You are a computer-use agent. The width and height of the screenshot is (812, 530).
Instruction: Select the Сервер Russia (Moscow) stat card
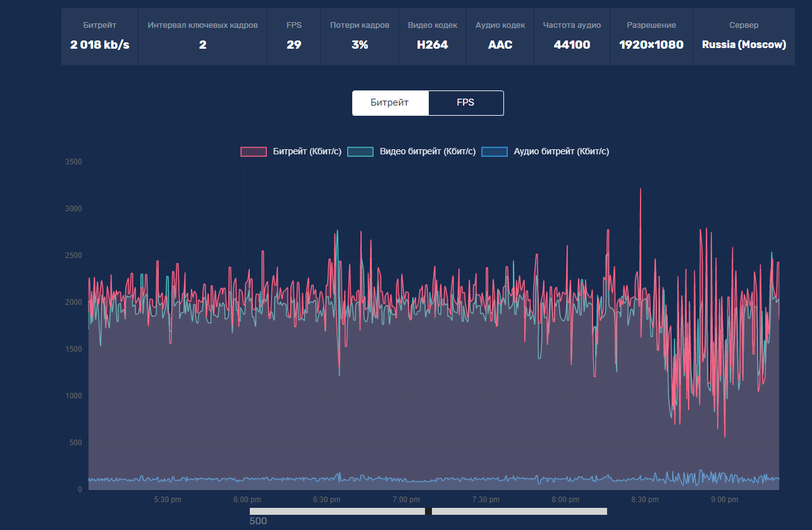[x=744, y=36]
